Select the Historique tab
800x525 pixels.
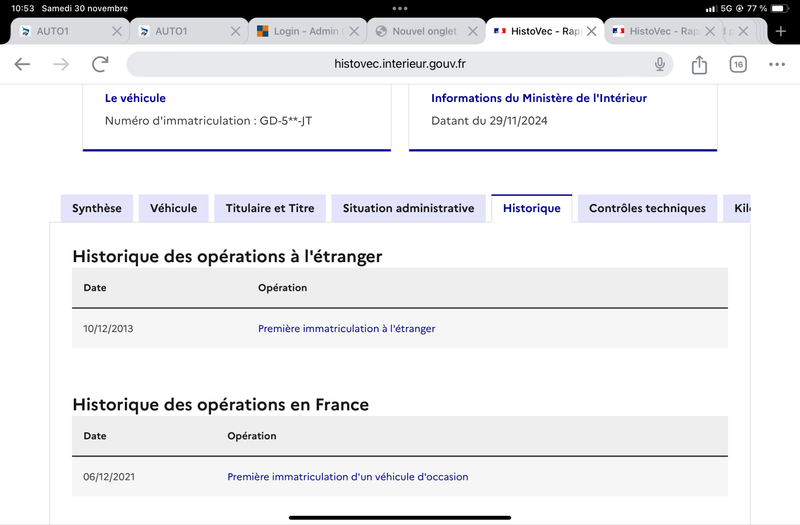pyautogui.click(x=532, y=208)
